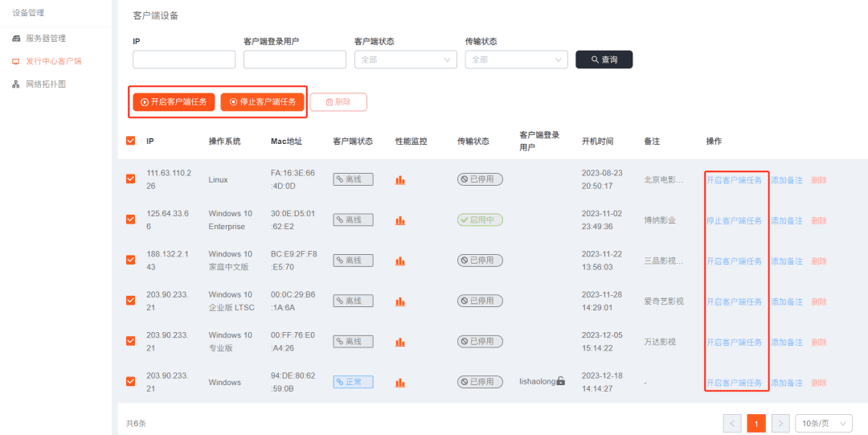Viewport: 868px width, 435px height.
Task: Uncheck the 万达影视 row checkbox
Action: 131,340
